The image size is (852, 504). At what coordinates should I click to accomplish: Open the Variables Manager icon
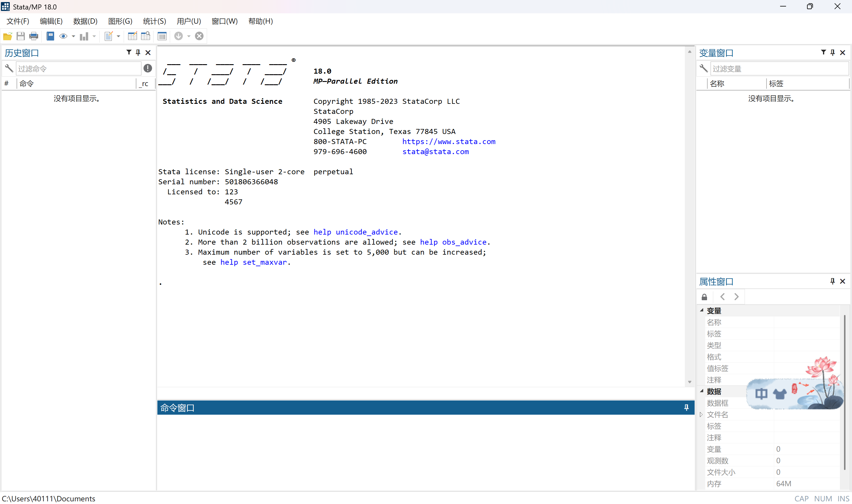(x=162, y=36)
